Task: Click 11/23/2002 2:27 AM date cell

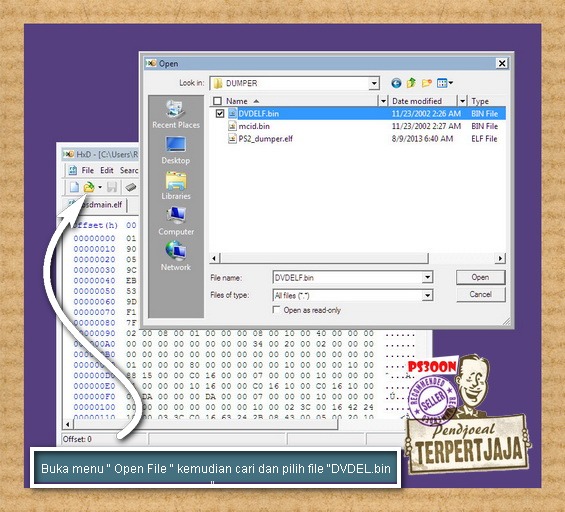Action: click(426, 126)
